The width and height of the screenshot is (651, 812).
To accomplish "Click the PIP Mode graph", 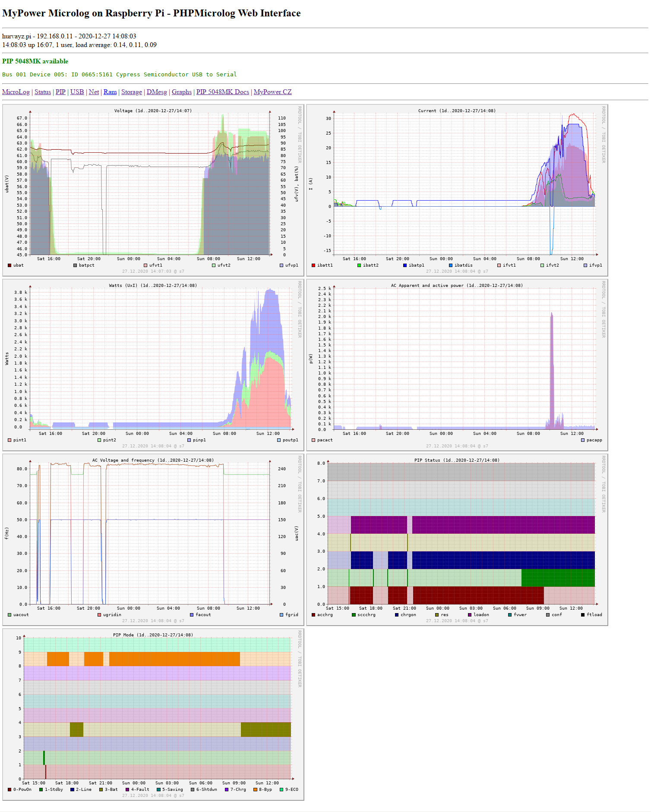I will pos(153,714).
